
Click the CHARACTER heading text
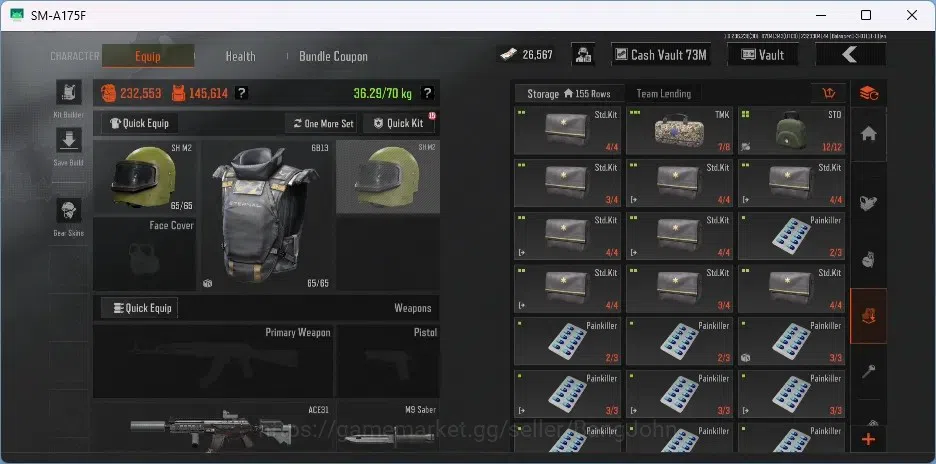pyautogui.click(x=75, y=56)
